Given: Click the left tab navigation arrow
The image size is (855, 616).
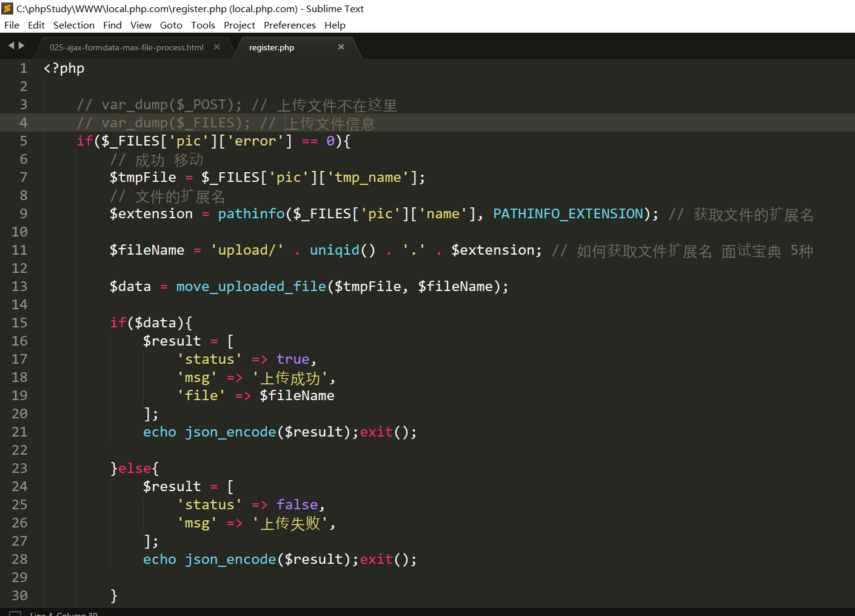Looking at the screenshot, I should pyautogui.click(x=11, y=45).
